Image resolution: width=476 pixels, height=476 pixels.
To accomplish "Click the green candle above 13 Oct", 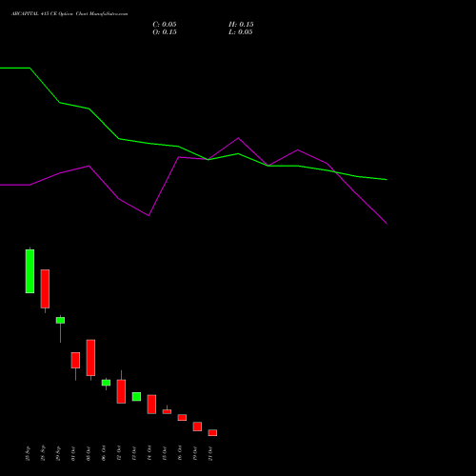I will 136,397.
